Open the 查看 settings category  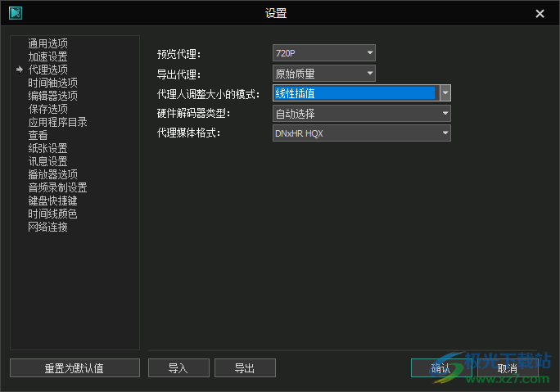[x=38, y=135]
